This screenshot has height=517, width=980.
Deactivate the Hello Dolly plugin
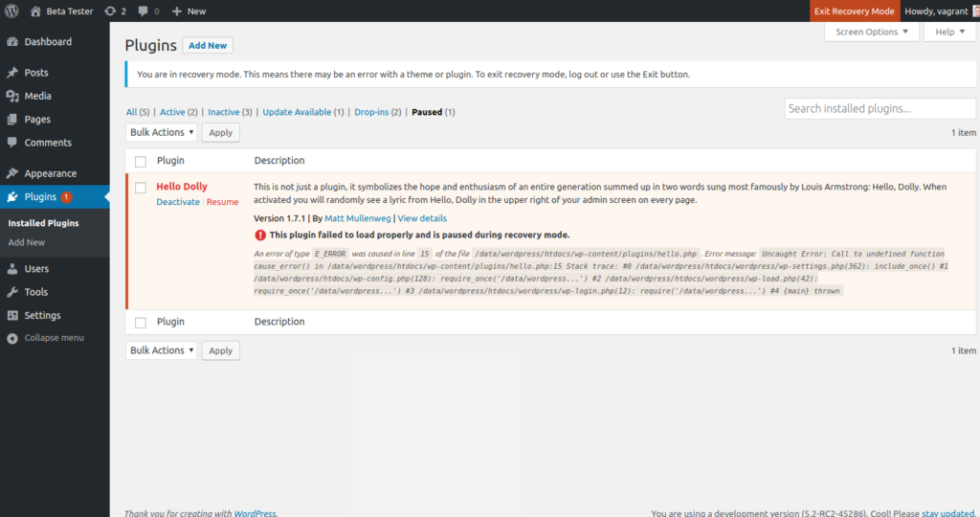(x=178, y=202)
